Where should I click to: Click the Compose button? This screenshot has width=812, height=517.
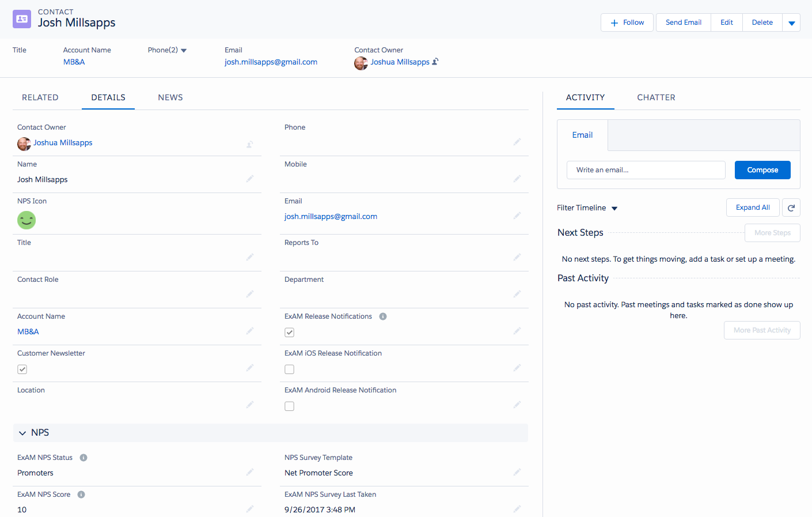tap(762, 170)
